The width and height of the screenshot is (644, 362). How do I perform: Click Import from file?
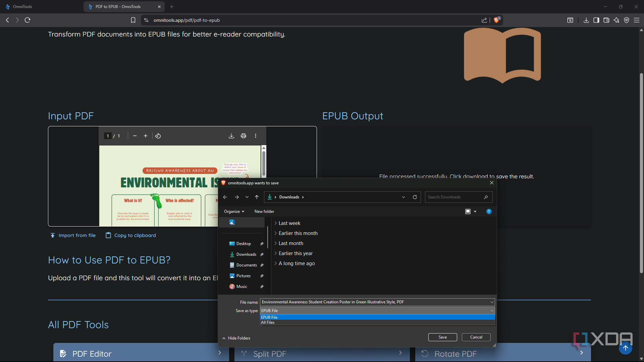73,235
